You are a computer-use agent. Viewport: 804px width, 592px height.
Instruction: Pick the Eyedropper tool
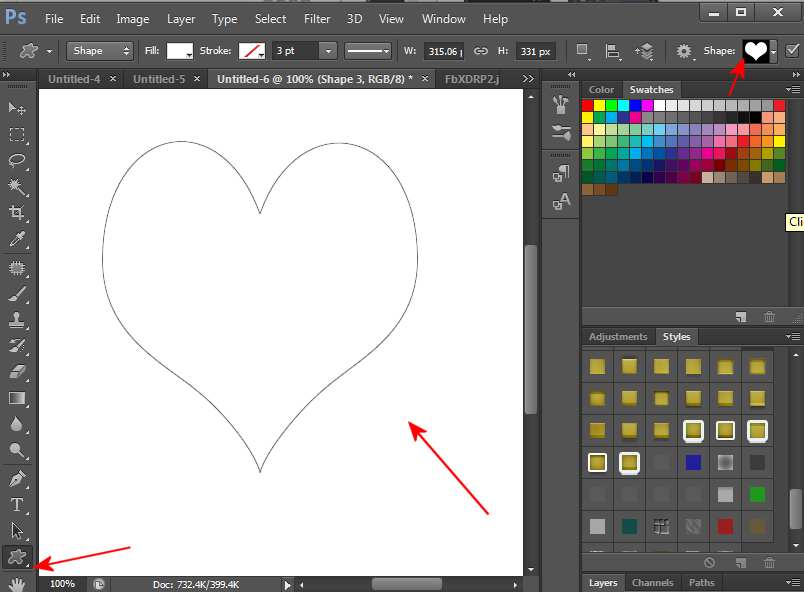click(x=17, y=238)
